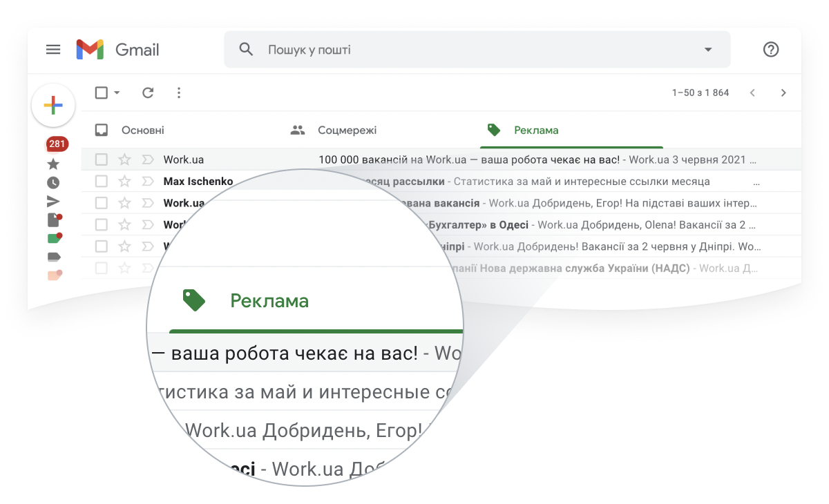This screenshot has height=504, width=829.
Task: Open the More three-dot menu
Action: coord(179,93)
